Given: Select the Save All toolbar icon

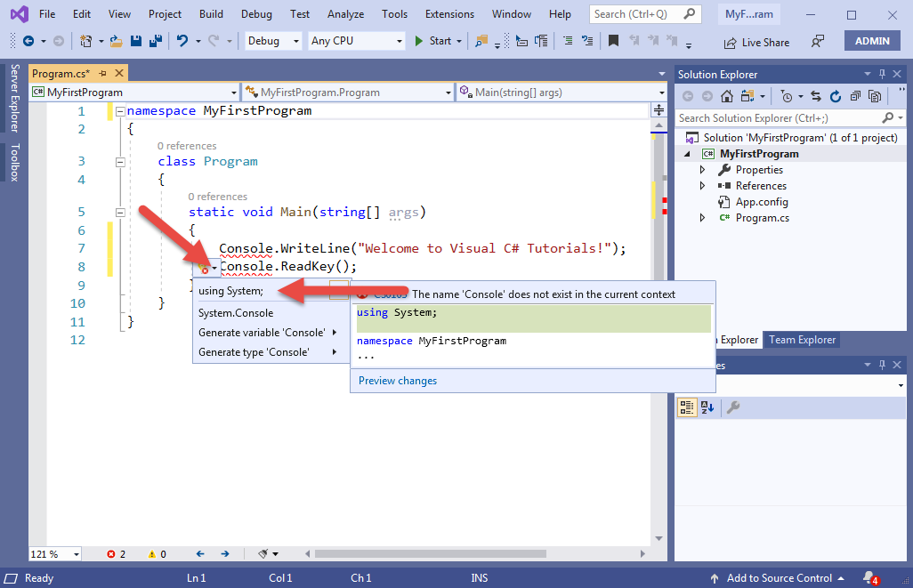Looking at the screenshot, I should [154, 41].
